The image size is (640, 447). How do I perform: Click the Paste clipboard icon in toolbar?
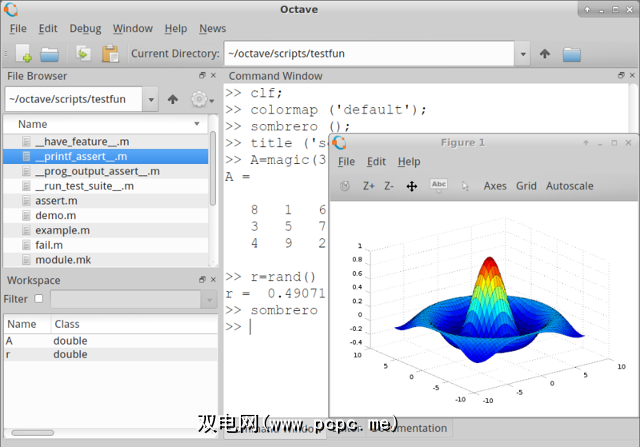111,54
